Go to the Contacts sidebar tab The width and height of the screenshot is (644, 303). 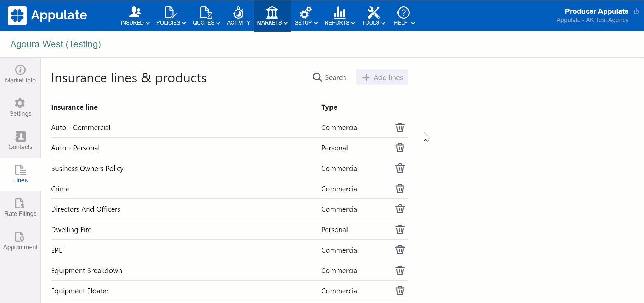click(20, 141)
